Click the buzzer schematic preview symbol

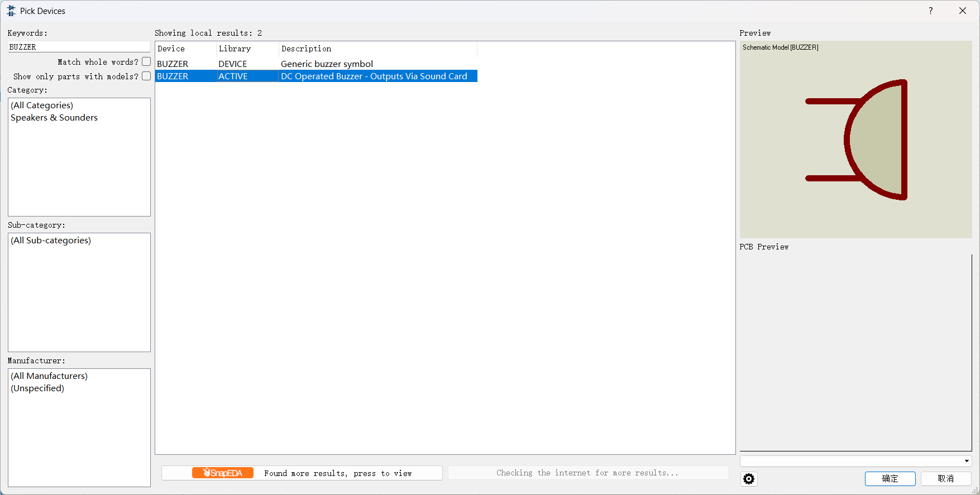856,140
